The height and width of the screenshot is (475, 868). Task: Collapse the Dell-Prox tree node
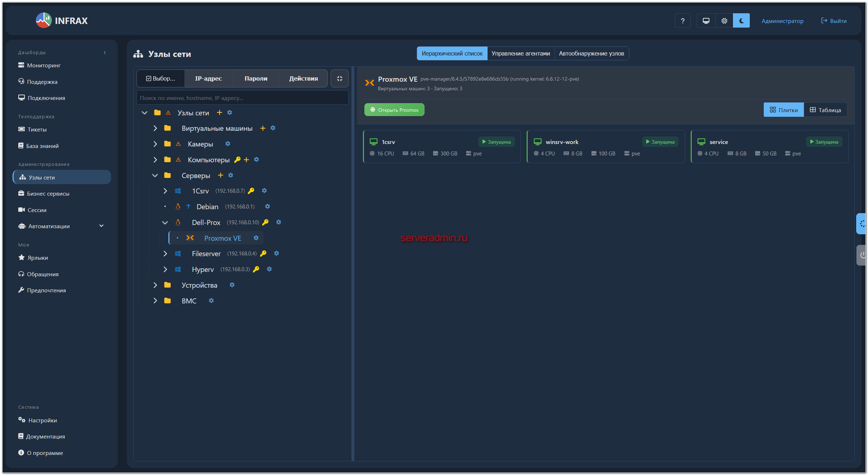click(x=165, y=222)
